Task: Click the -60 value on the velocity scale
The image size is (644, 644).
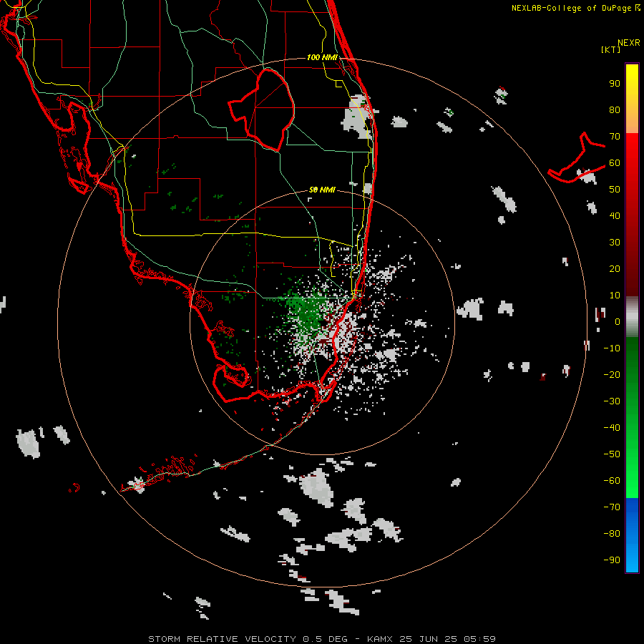Action: click(612, 481)
